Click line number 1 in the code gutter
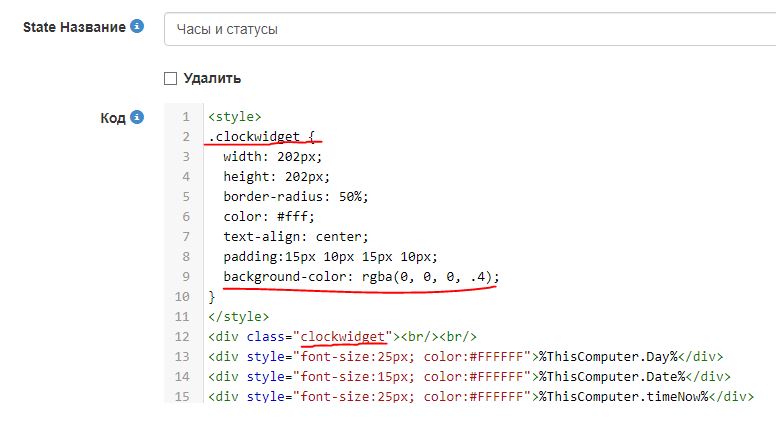The height and width of the screenshot is (423, 776). 185,117
